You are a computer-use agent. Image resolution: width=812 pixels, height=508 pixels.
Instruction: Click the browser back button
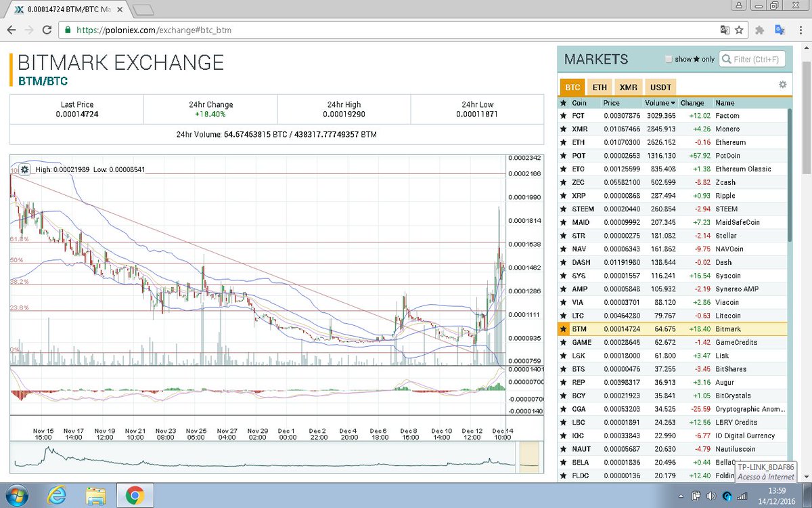pos(12,30)
